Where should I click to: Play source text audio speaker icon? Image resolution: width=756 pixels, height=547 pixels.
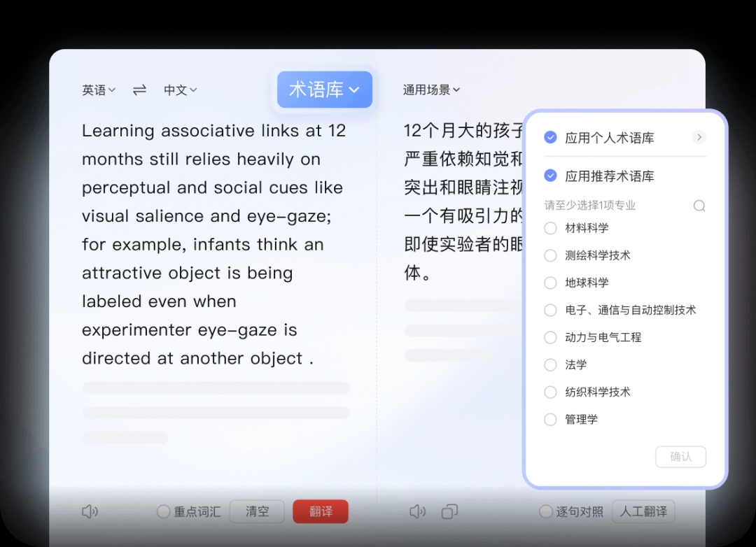click(x=90, y=511)
